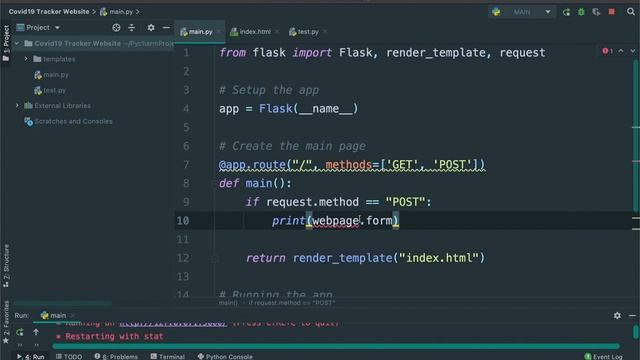Viewport: 640px width, 360px height.
Task: Click the underlined webpage identifier on line 10
Action: click(x=336, y=221)
